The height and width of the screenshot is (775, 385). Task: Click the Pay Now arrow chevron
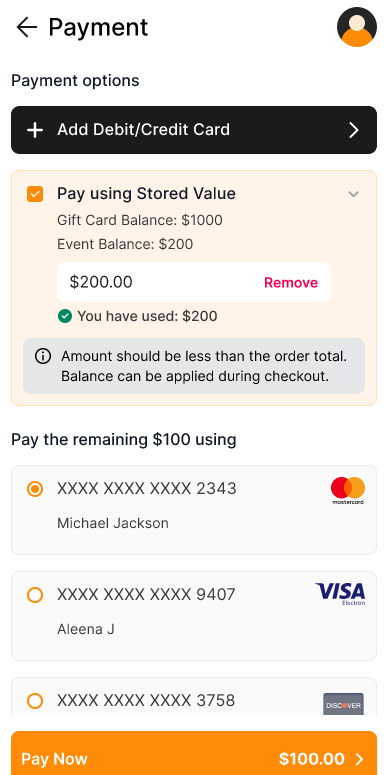360,759
